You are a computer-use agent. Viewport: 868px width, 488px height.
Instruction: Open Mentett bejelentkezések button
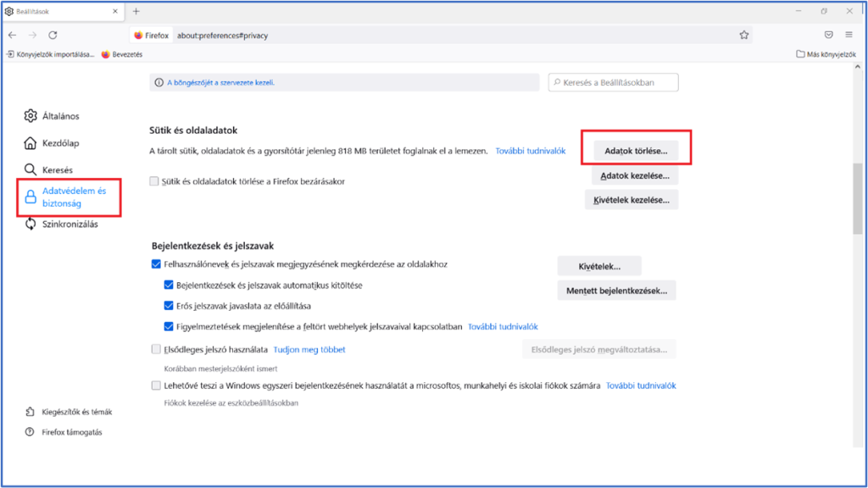pos(616,291)
